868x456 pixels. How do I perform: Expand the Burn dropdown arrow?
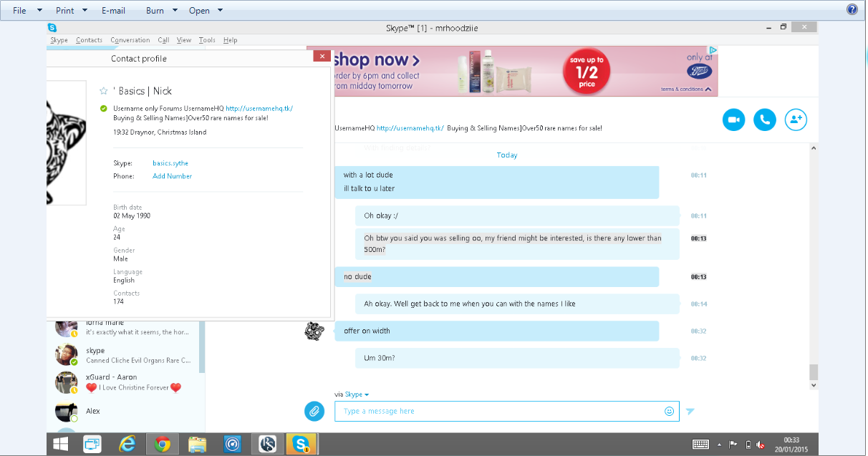[175, 10]
